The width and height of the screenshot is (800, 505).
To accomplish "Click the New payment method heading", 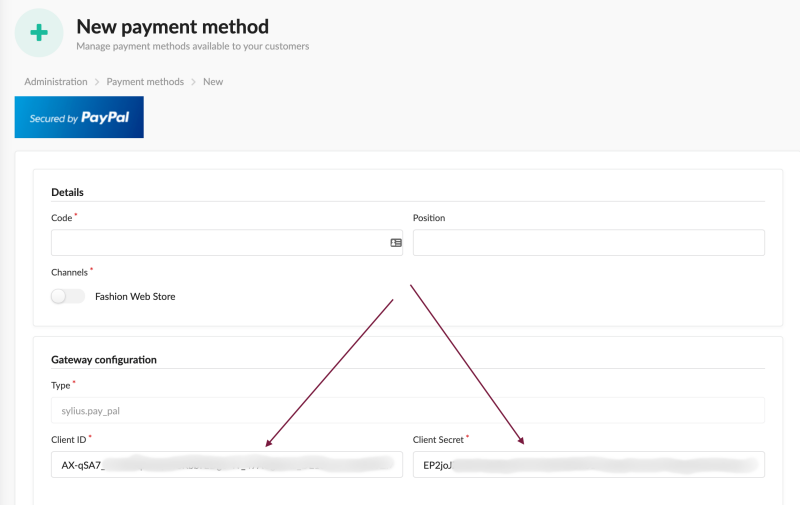I will (172, 27).
